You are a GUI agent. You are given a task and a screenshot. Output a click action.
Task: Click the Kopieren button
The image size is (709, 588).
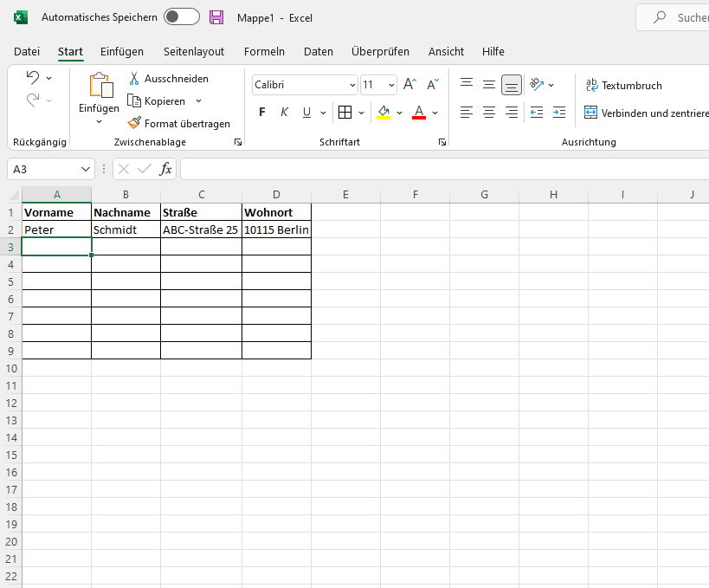[156, 101]
